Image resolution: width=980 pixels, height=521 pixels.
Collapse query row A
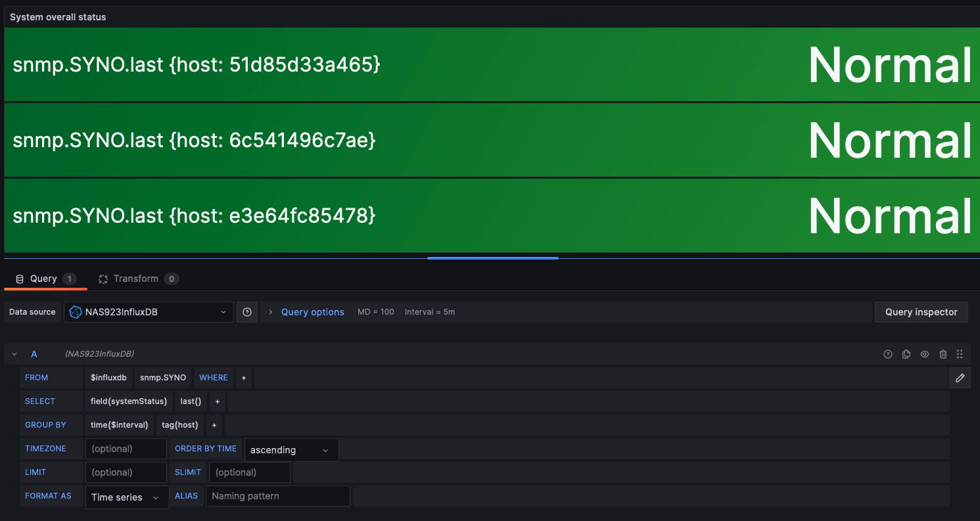tap(14, 354)
